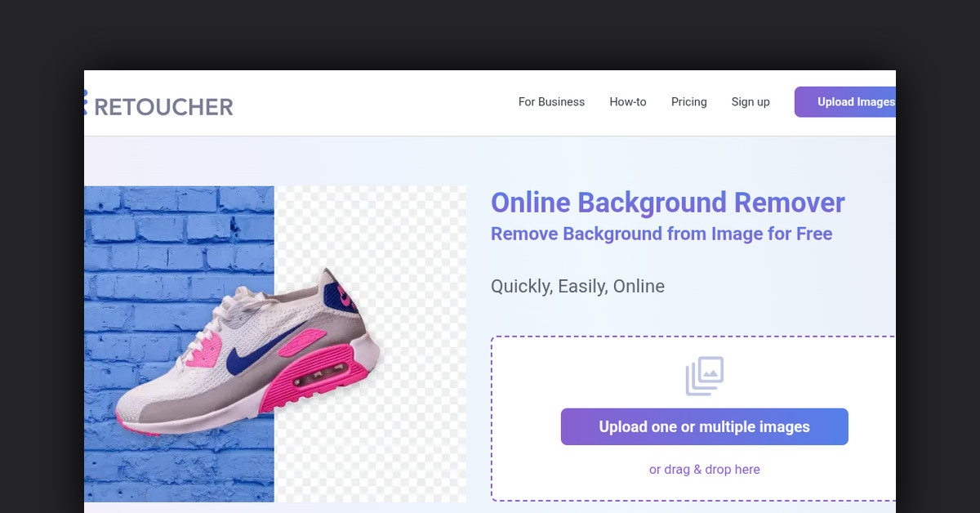Click the Remove Background from Image subheading
The height and width of the screenshot is (513, 980).
[661, 234]
